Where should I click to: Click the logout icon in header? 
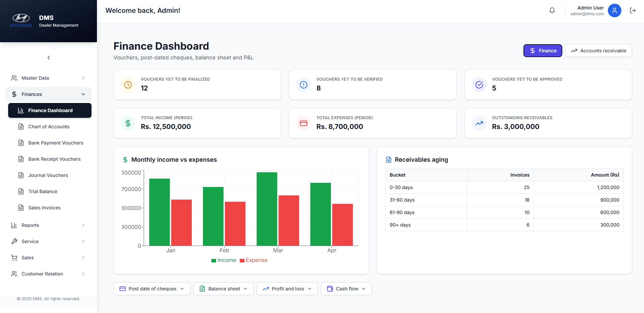point(633,10)
